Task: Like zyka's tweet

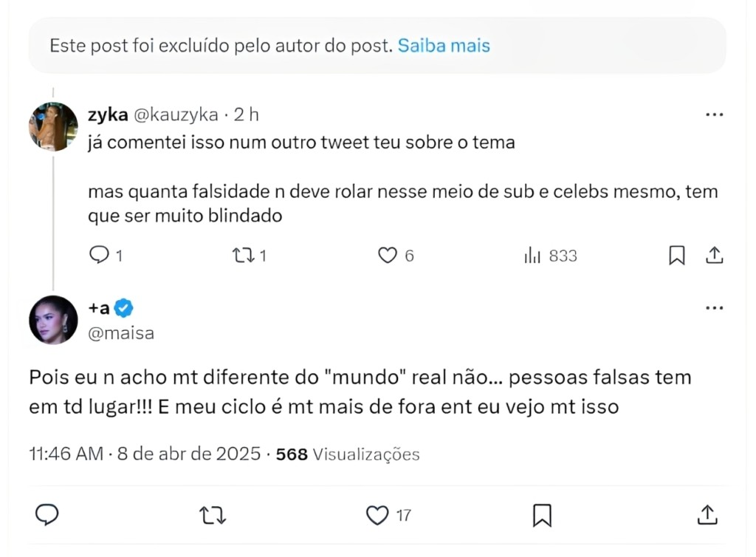Action: [388, 256]
